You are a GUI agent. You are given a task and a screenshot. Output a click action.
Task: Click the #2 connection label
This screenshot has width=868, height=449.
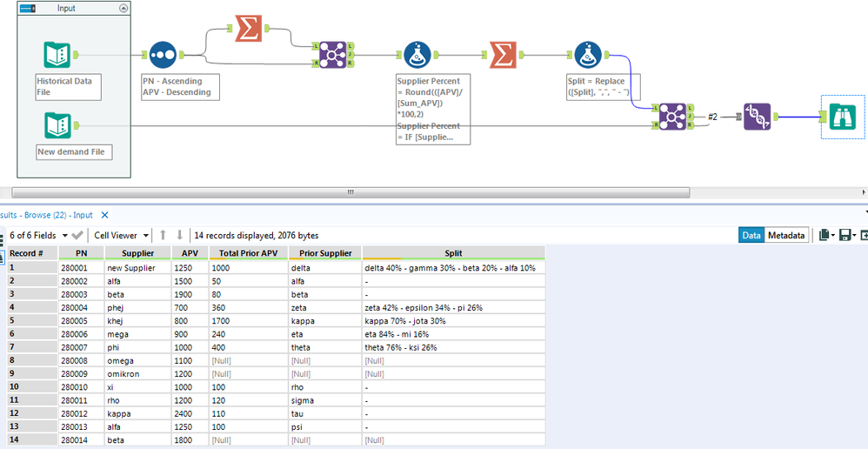pos(713,117)
